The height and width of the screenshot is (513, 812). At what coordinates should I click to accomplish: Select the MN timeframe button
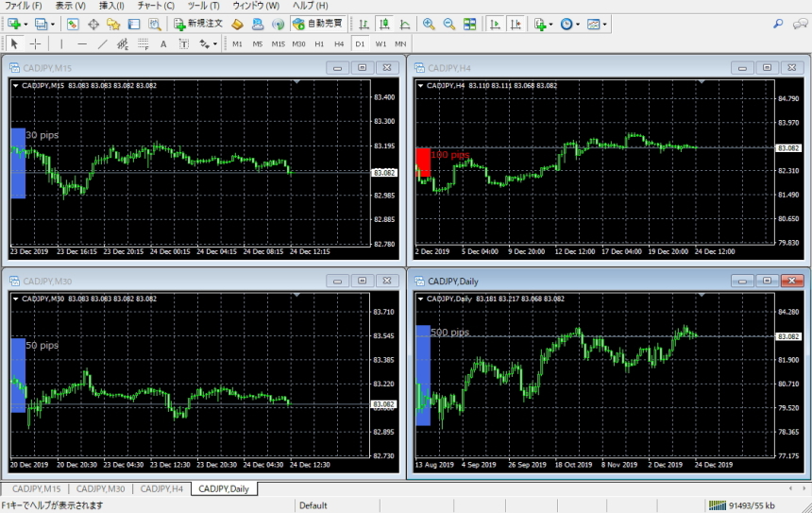[400, 44]
